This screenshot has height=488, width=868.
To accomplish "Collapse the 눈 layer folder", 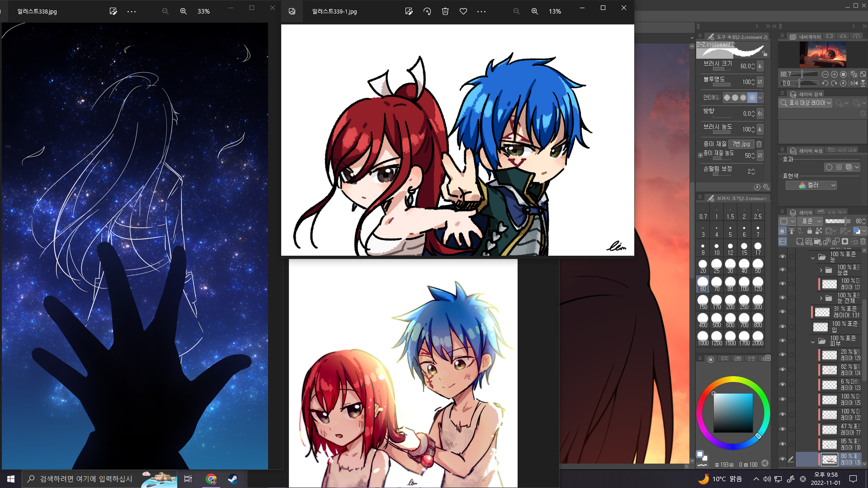I will click(x=813, y=258).
